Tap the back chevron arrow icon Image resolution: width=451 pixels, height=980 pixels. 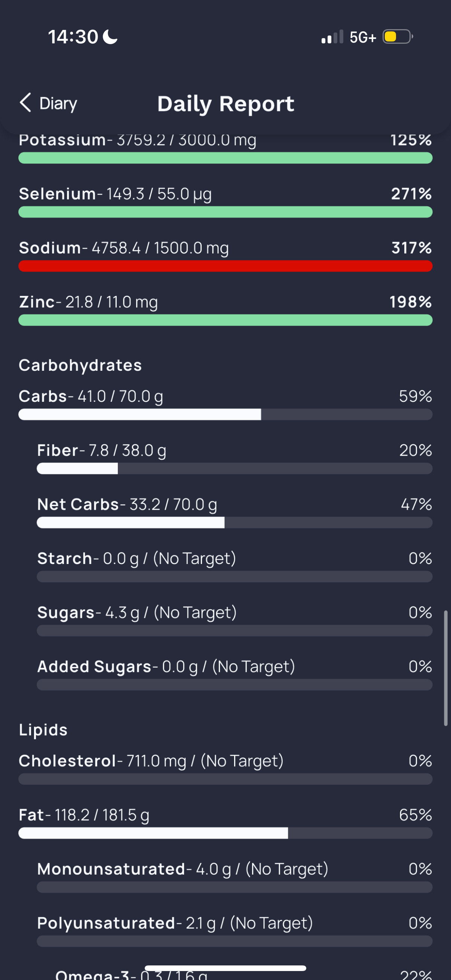click(25, 103)
